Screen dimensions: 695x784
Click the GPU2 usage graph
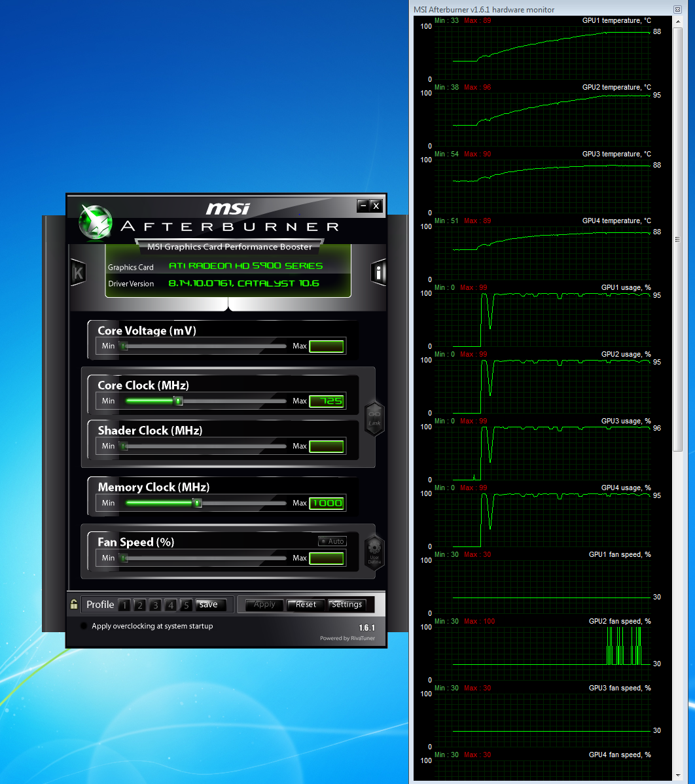point(543,387)
